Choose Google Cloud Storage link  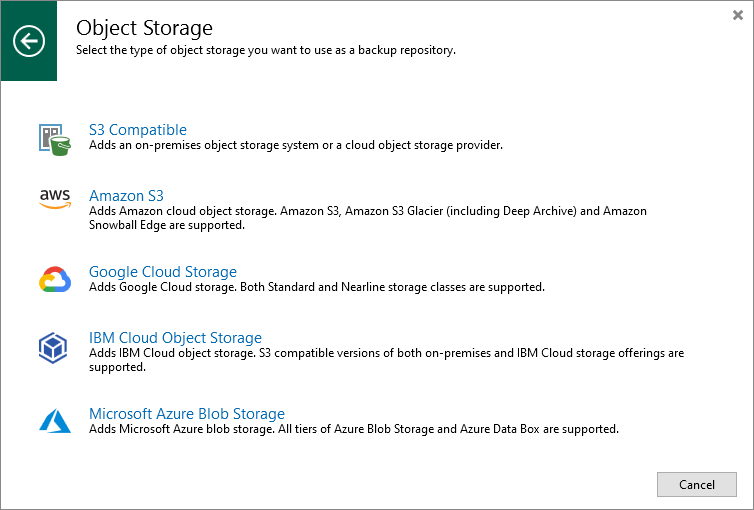[x=163, y=272]
